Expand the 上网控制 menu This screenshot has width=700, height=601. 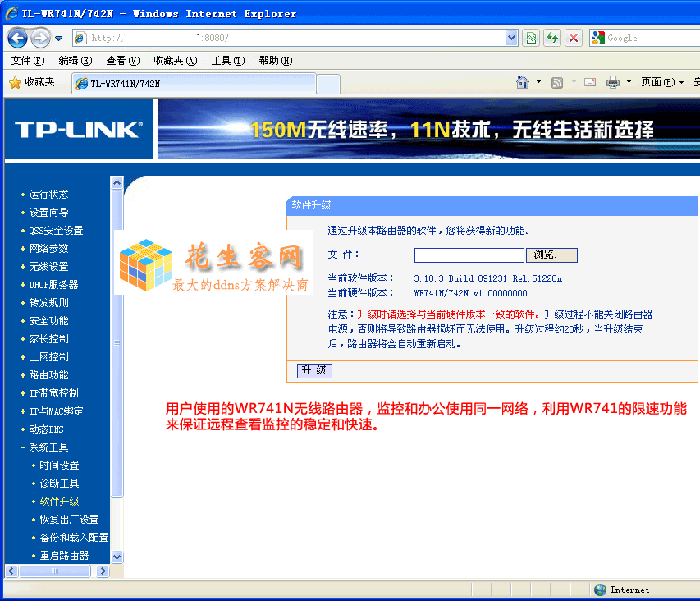click(48, 357)
